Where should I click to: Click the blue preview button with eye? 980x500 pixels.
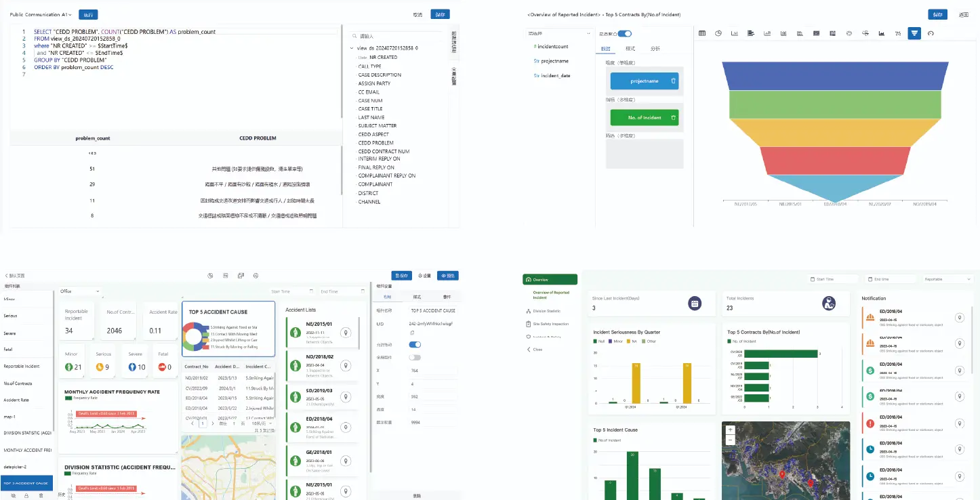point(447,276)
